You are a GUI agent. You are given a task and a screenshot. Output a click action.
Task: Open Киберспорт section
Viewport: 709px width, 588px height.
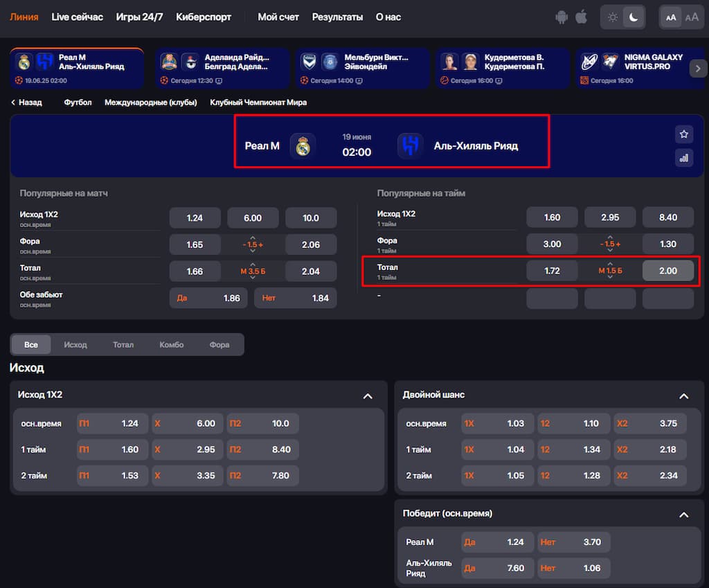pos(204,17)
